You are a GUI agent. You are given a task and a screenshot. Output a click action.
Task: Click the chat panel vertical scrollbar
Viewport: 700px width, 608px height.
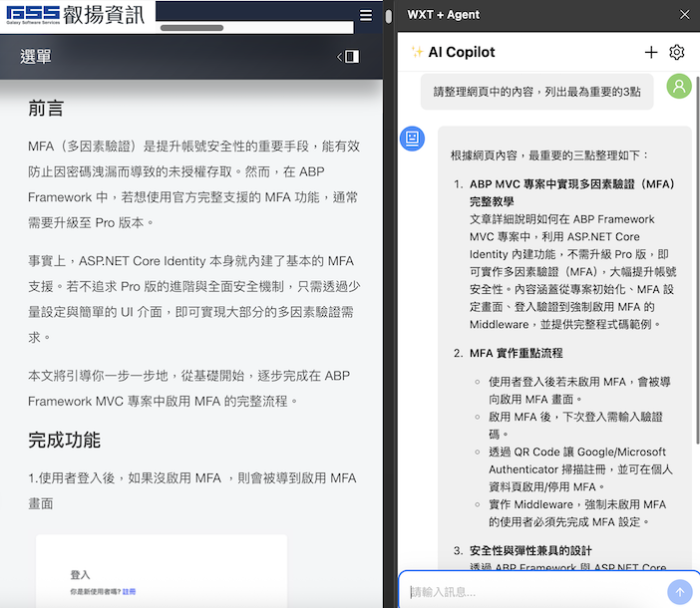(697, 259)
